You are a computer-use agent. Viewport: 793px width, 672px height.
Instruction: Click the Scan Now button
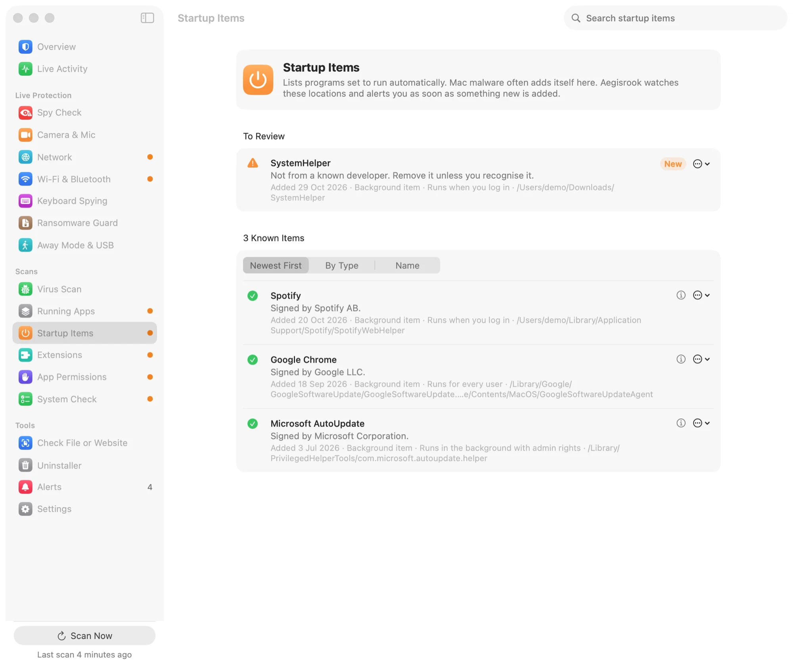point(84,636)
